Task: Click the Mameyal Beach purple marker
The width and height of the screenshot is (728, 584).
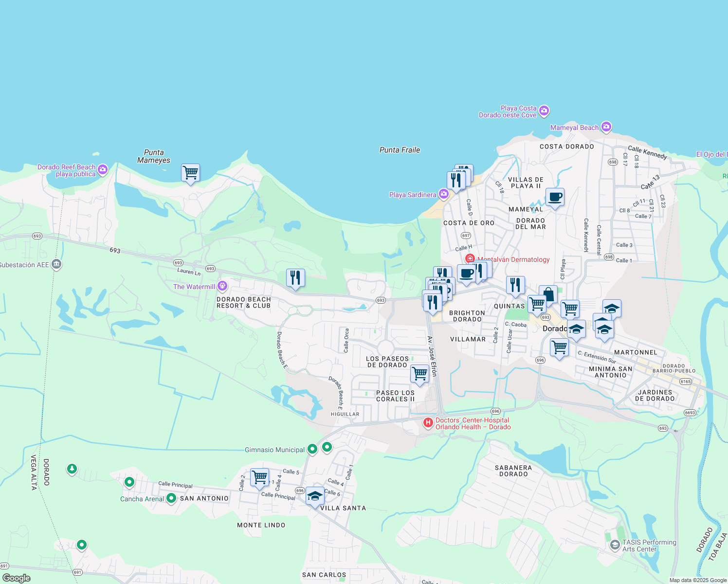Action: 606,127
